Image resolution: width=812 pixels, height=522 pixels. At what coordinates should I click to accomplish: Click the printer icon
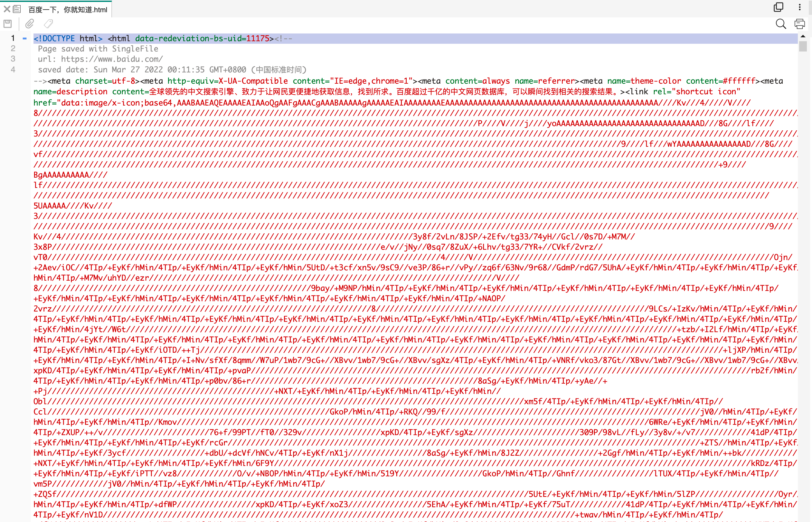click(799, 24)
